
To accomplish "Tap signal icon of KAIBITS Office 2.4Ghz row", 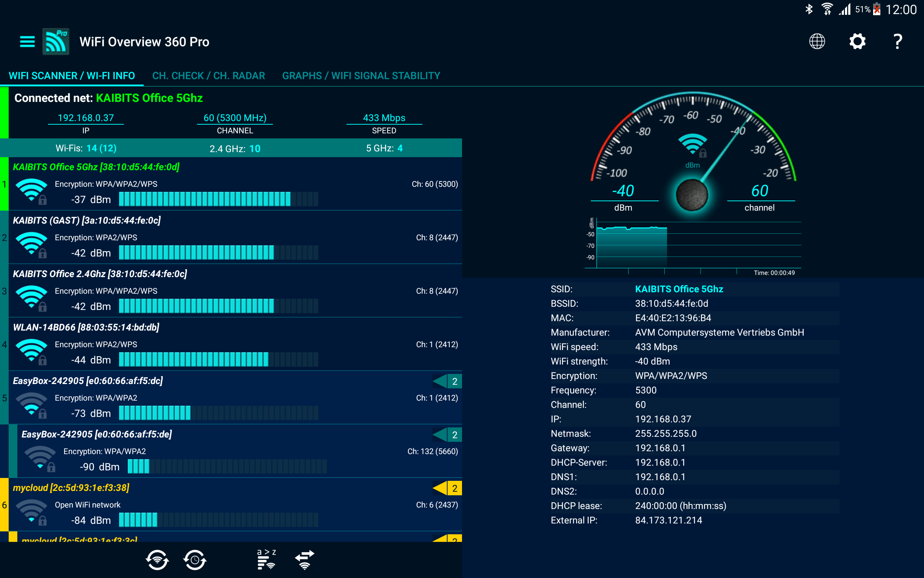I will (31, 298).
